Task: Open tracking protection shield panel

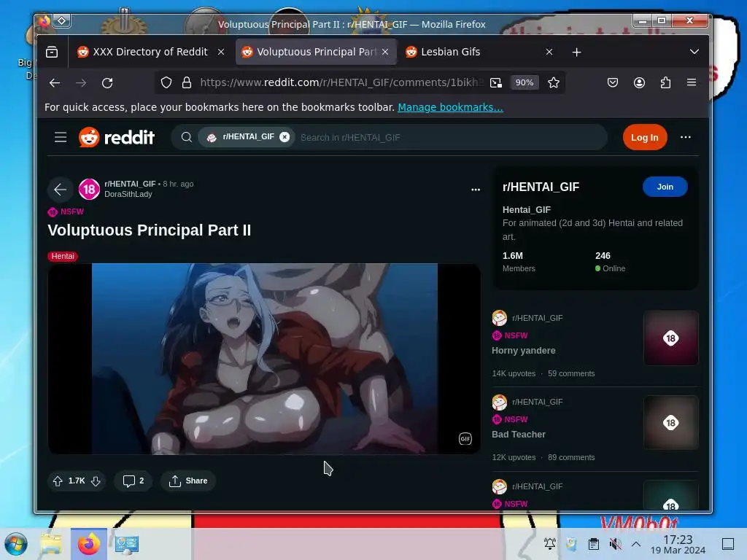Action: pos(166,83)
